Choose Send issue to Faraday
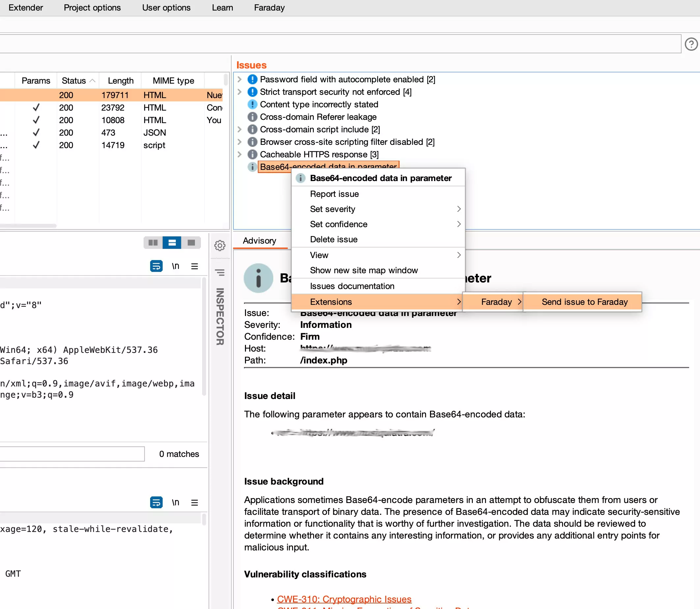Screen dimensions: 700x609 (x=584, y=302)
